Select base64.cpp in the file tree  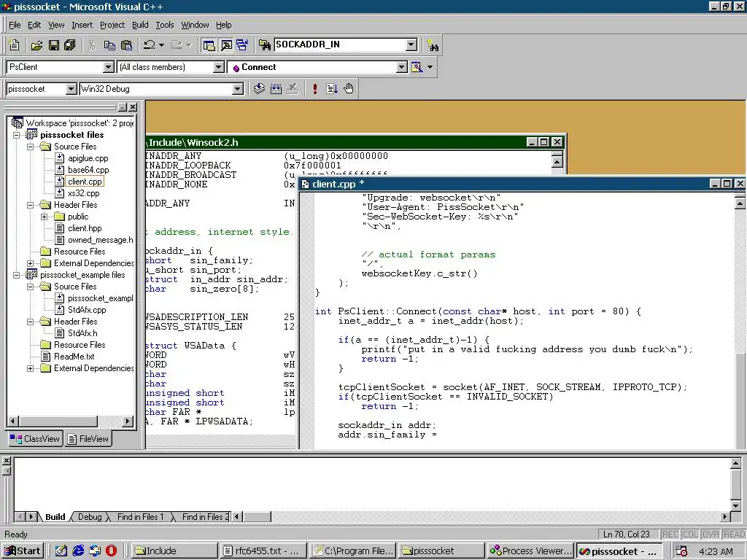click(x=88, y=170)
